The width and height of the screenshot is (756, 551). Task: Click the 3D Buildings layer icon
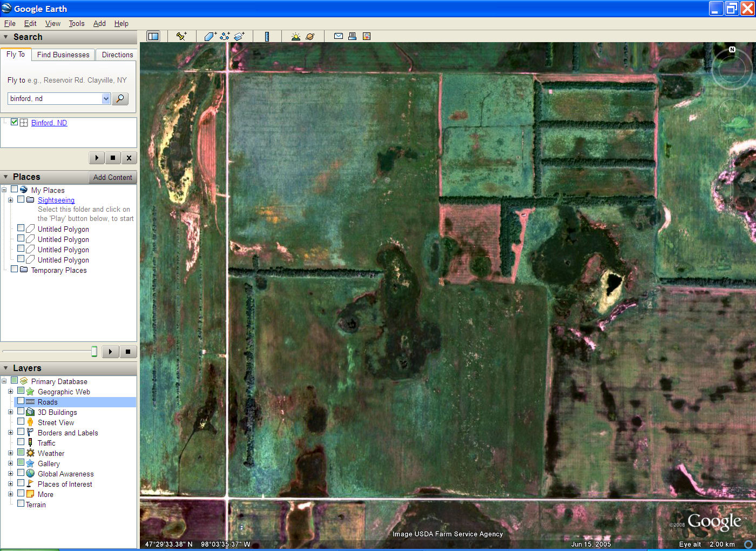(30, 412)
